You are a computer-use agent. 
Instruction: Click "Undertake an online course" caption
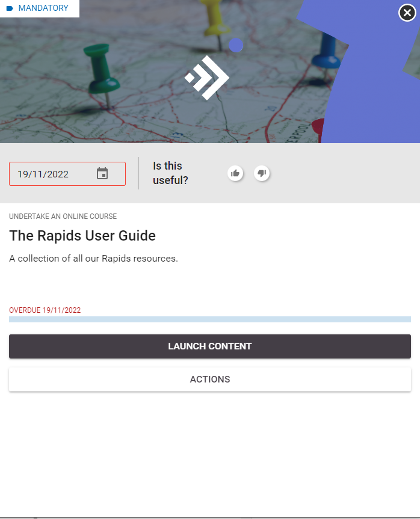click(63, 217)
